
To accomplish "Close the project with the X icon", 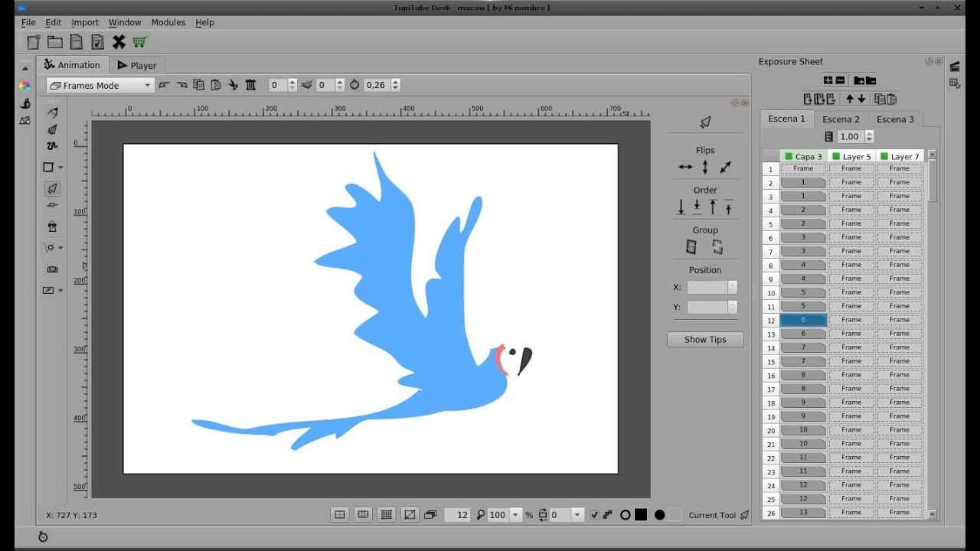I will (119, 42).
